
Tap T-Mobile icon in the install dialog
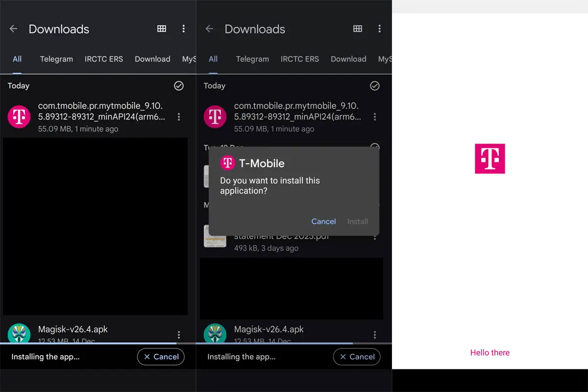pyautogui.click(x=227, y=163)
